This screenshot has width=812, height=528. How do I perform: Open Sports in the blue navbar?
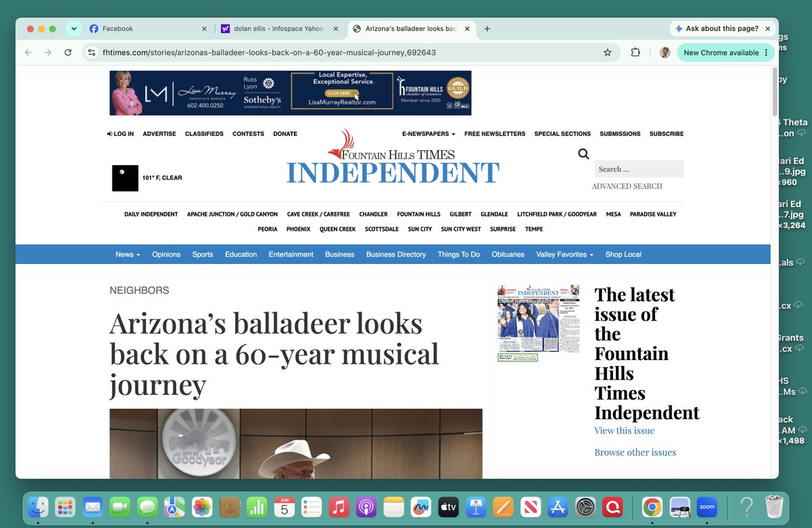(202, 255)
